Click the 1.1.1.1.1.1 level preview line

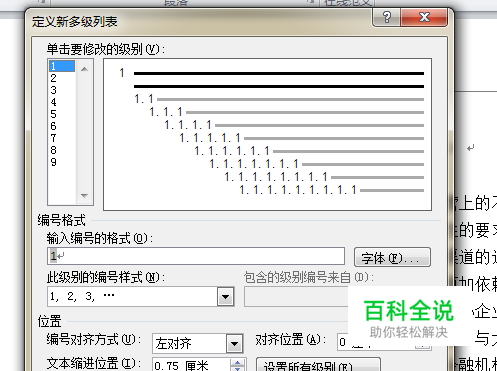click(309, 151)
